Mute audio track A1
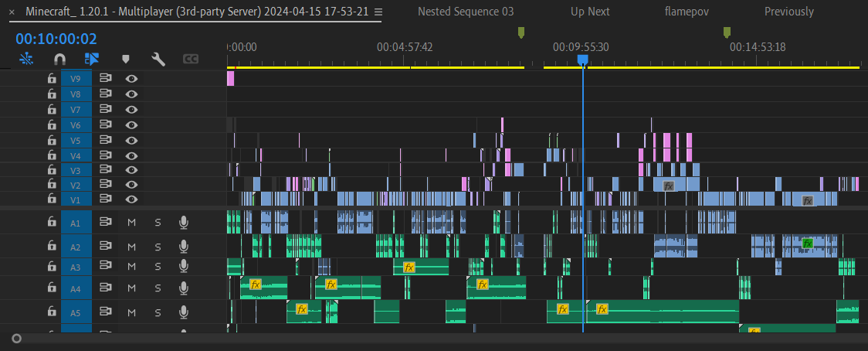Image resolution: width=868 pixels, height=351 pixels. click(132, 223)
